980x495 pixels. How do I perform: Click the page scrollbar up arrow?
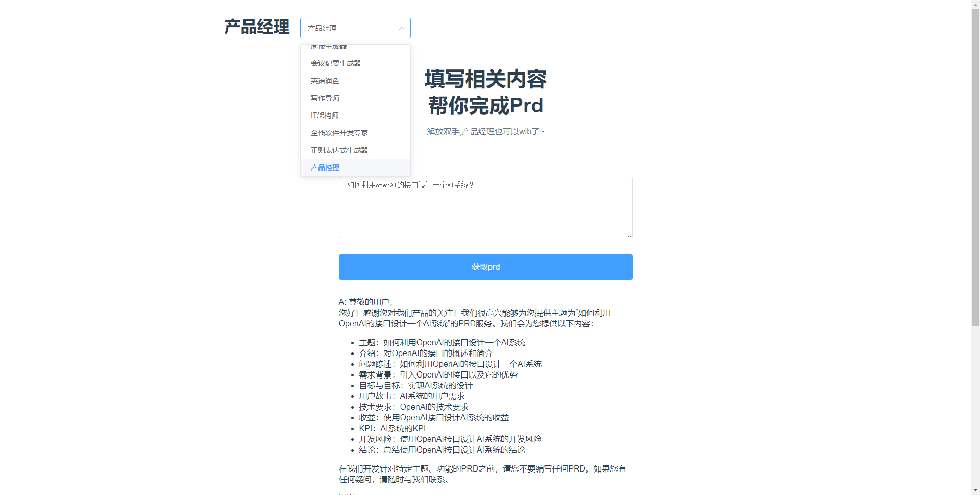[975, 4]
